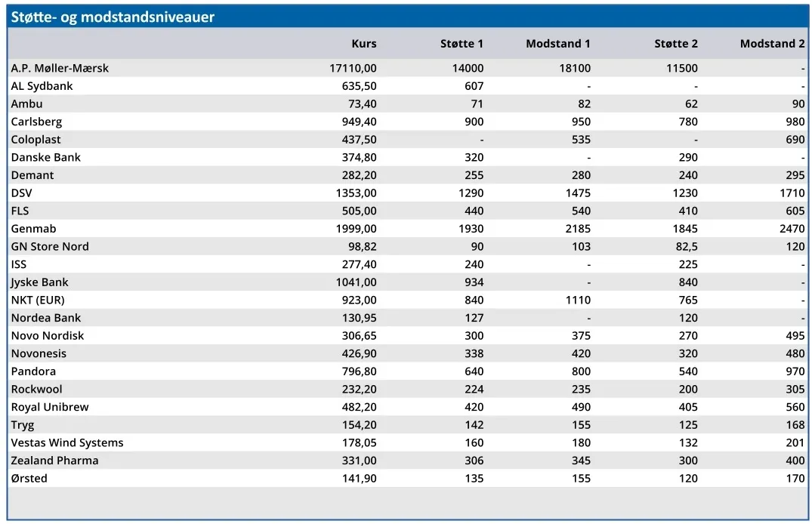This screenshot has width=812, height=524.
Task: Click the 'Nordea Bank' row name
Action: (46, 318)
